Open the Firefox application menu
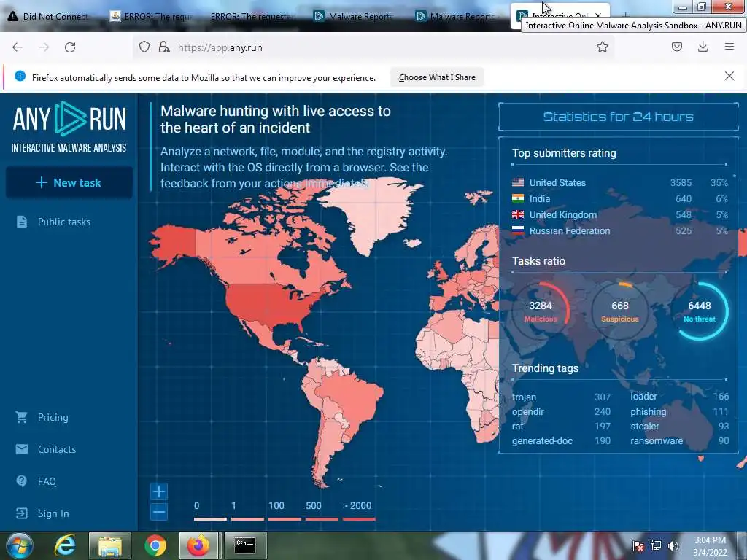Image resolution: width=747 pixels, height=560 pixels. (729, 47)
